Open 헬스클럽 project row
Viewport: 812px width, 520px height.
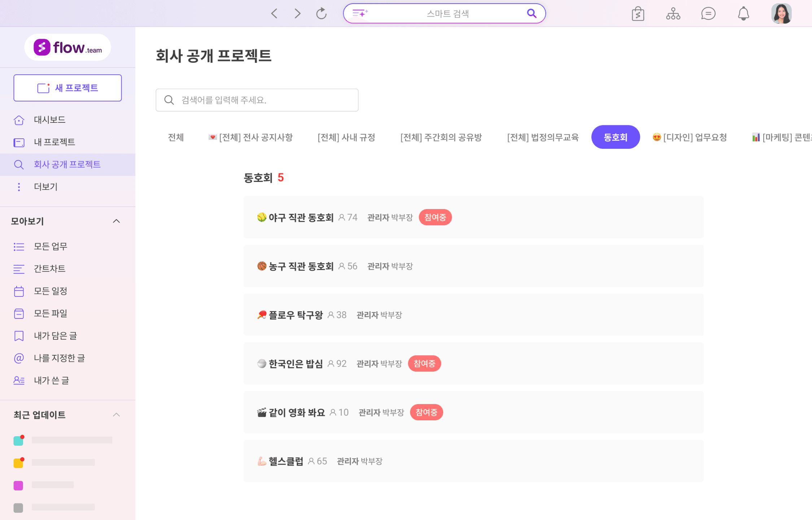tap(286, 461)
